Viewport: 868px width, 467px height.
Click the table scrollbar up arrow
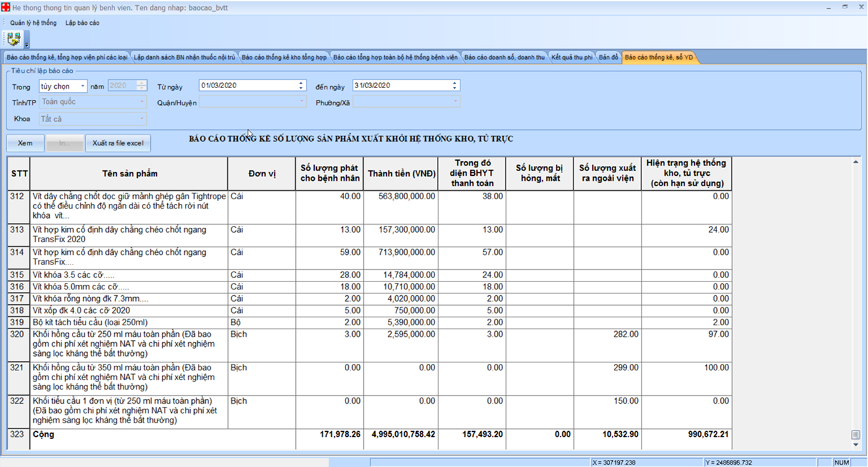(856, 162)
